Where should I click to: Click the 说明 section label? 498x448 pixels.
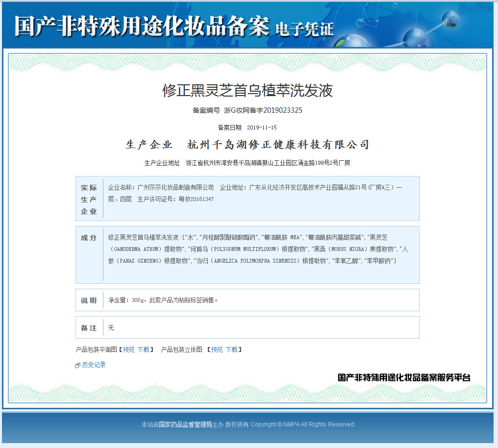pos(89,300)
